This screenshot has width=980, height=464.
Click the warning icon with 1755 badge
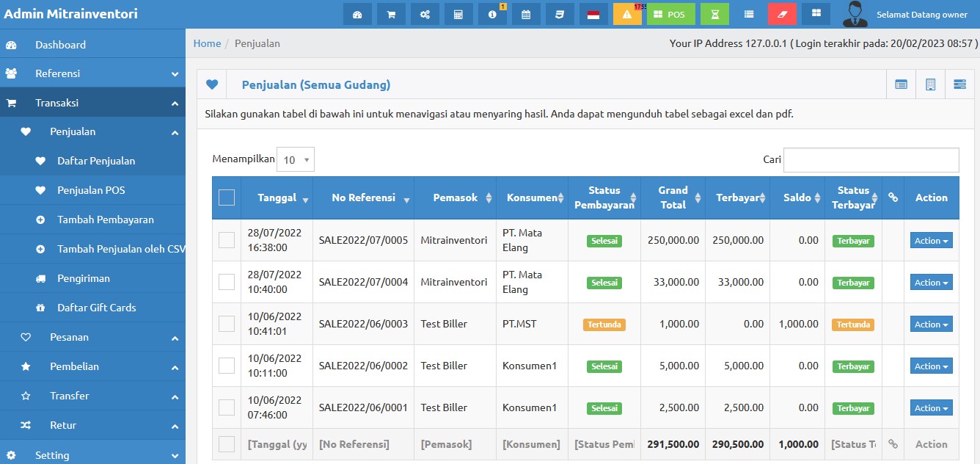[626, 13]
